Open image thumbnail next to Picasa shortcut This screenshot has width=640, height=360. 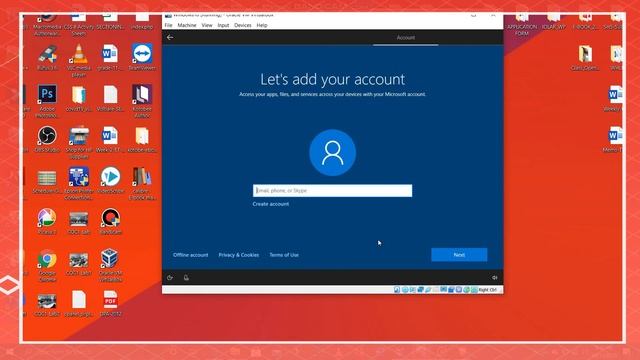tap(78, 222)
